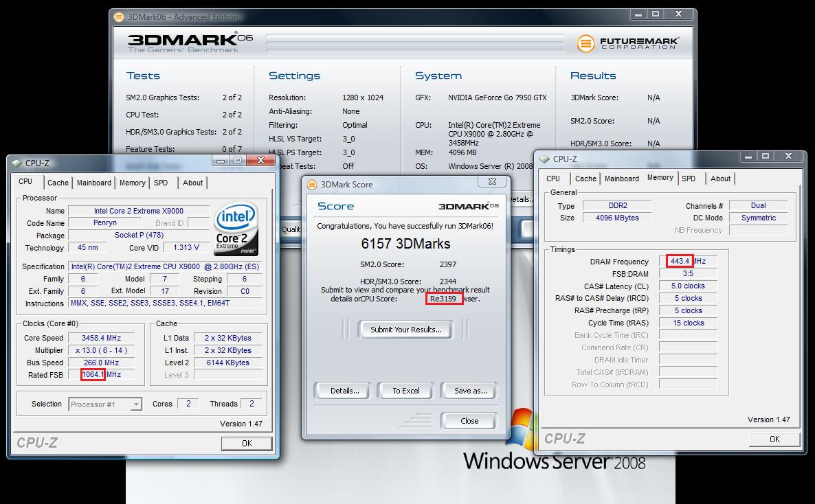Click the Threads count field showing 2
815x504 pixels.
(252, 404)
